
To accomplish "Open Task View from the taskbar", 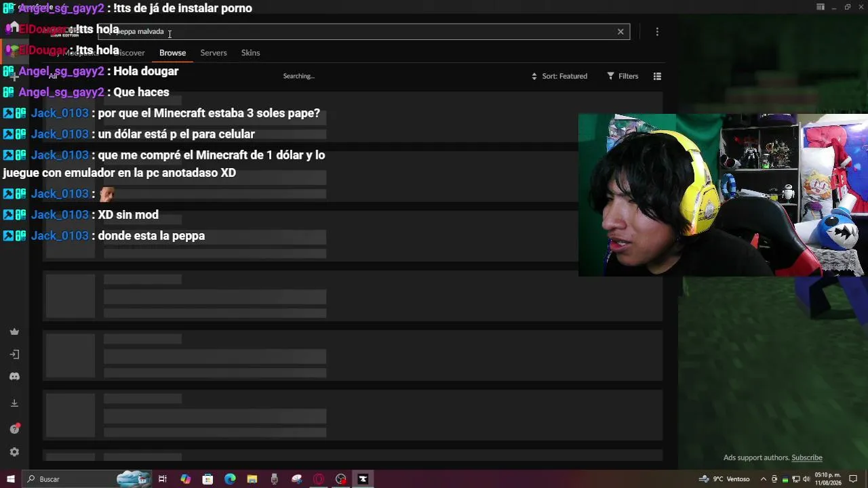I will [163, 479].
